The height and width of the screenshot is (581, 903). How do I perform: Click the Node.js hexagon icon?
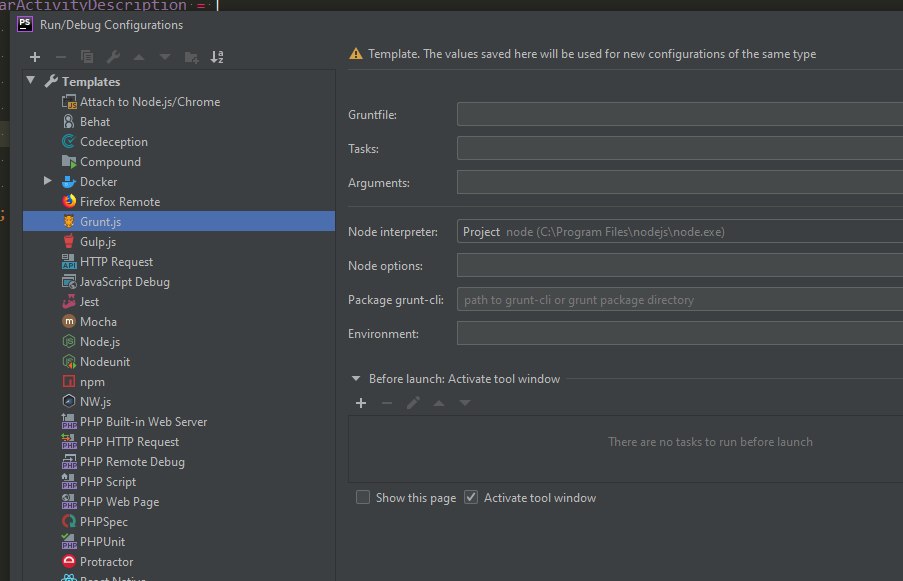click(x=69, y=342)
